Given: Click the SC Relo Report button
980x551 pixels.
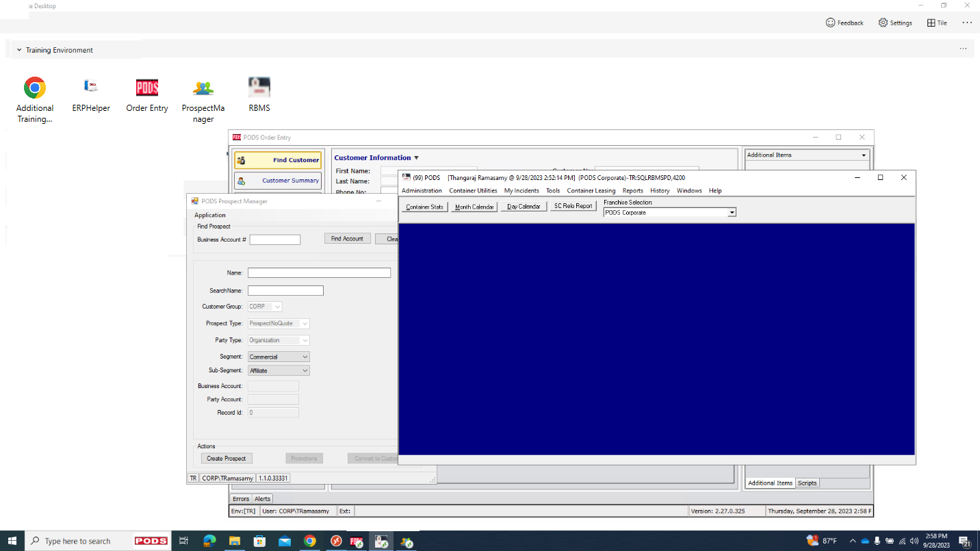Looking at the screenshot, I should (573, 206).
